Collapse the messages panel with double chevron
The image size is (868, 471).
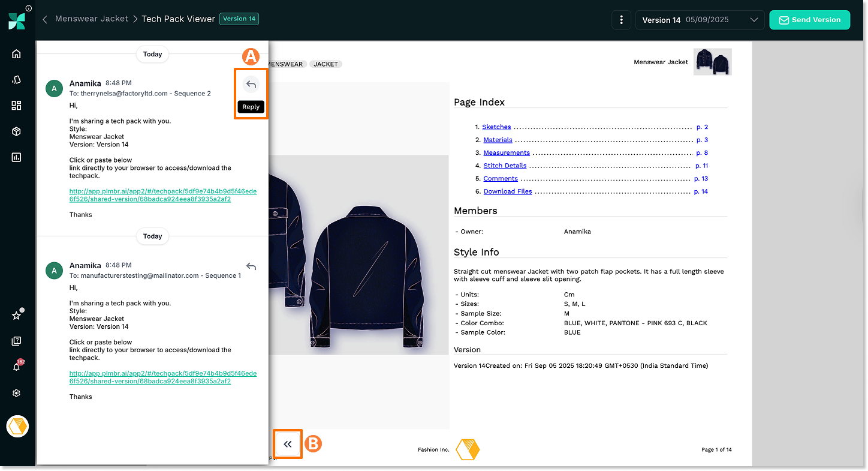pos(288,444)
